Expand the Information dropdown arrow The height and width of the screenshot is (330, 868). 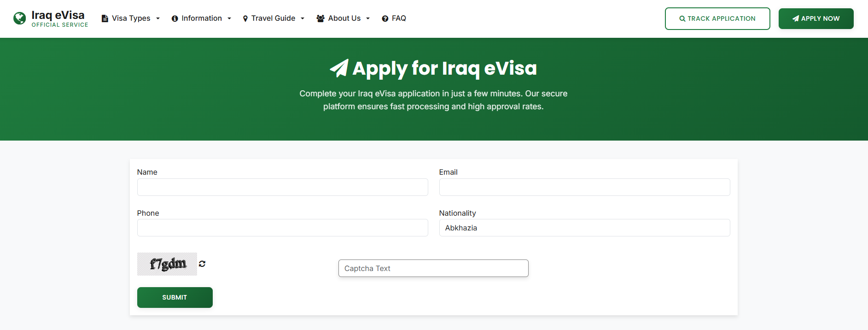229,18
